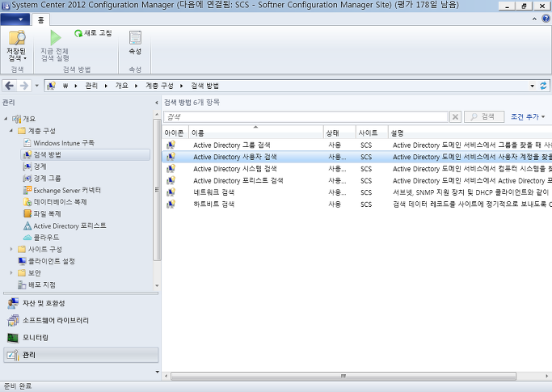
Task: Click the 클라우드 cloud icon
Action: pyautogui.click(x=27, y=238)
